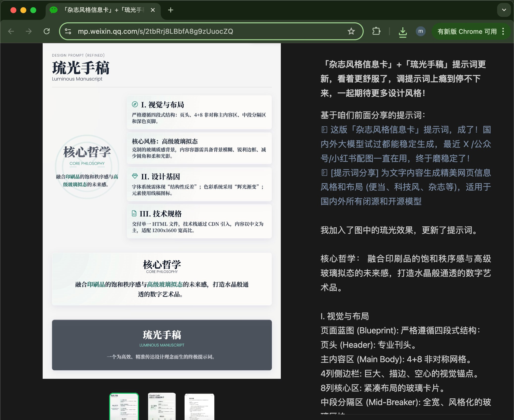This screenshot has width=514, height=420.
Task: Open a new tab with plus button
Action: 171,10
